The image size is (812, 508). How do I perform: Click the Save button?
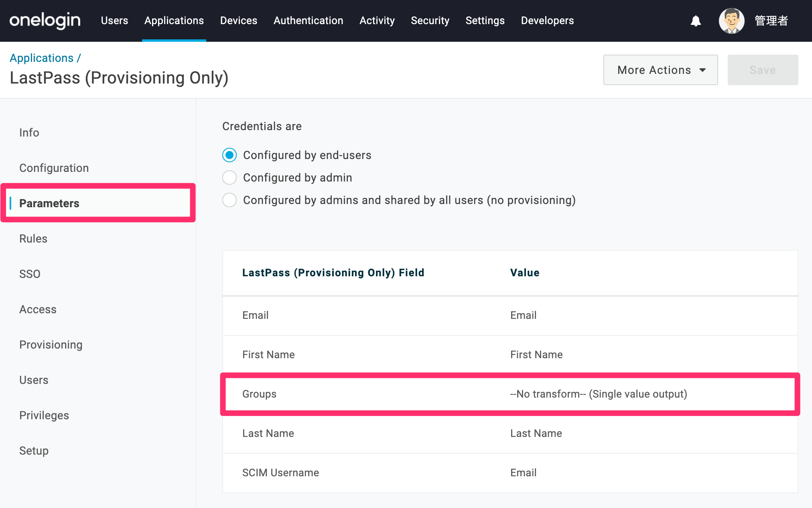[x=763, y=70]
